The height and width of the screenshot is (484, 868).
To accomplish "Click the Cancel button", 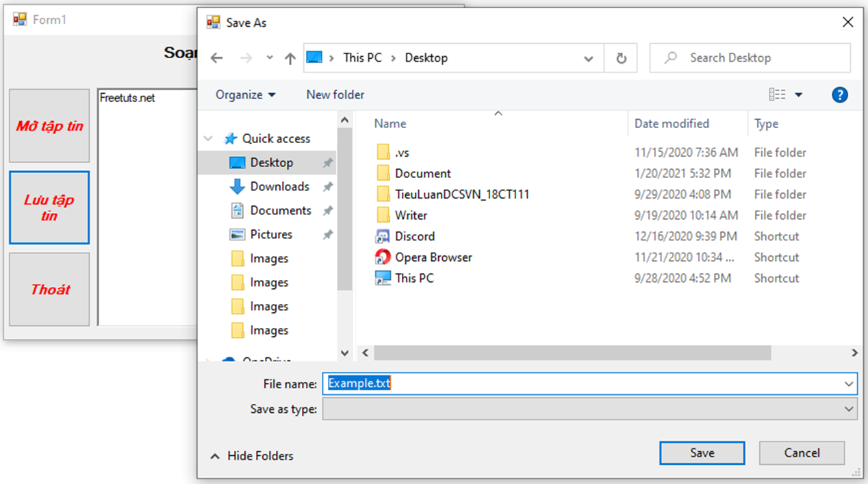I will tap(802, 453).
